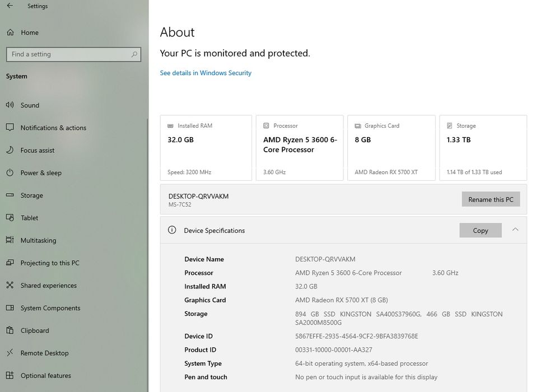
Task: Click the Sound speaker icon
Action: pyautogui.click(x=10, y=105)
